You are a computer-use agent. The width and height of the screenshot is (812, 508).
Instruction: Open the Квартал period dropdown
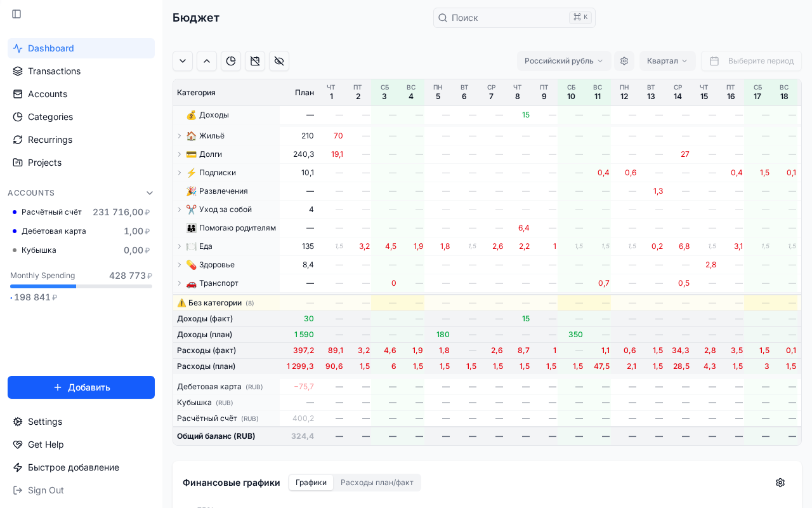(x=667, y=61)
